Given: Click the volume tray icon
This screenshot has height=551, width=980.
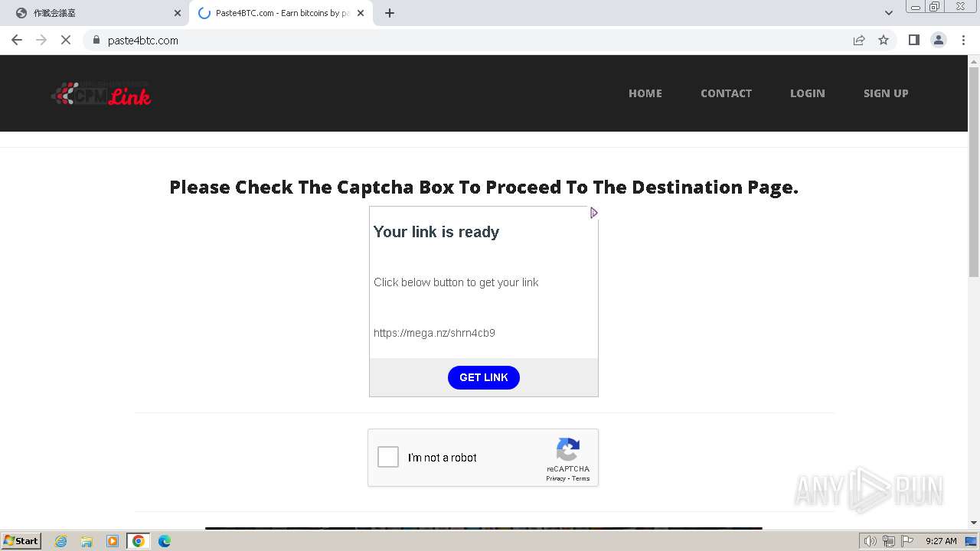Looking at the screenshot, I should (870, 541).
